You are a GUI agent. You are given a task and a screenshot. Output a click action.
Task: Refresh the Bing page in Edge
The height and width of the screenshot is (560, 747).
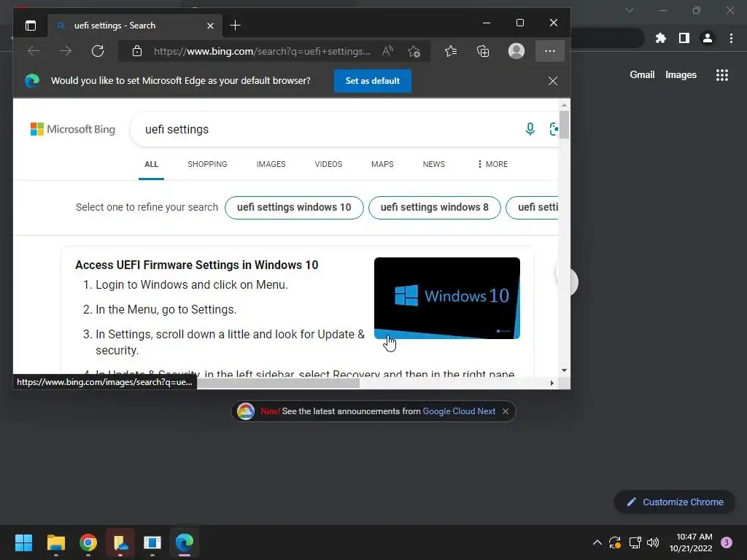tap(98, 51)
